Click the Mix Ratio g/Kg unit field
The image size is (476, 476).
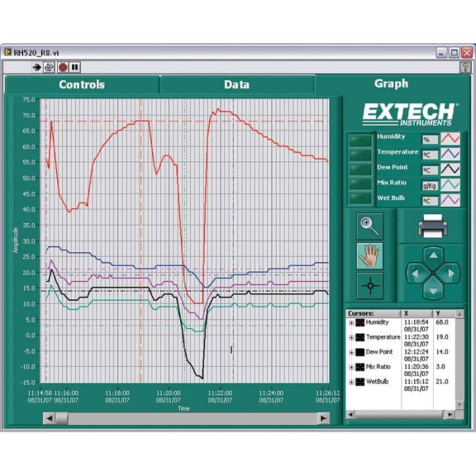[x=430, y=186]
